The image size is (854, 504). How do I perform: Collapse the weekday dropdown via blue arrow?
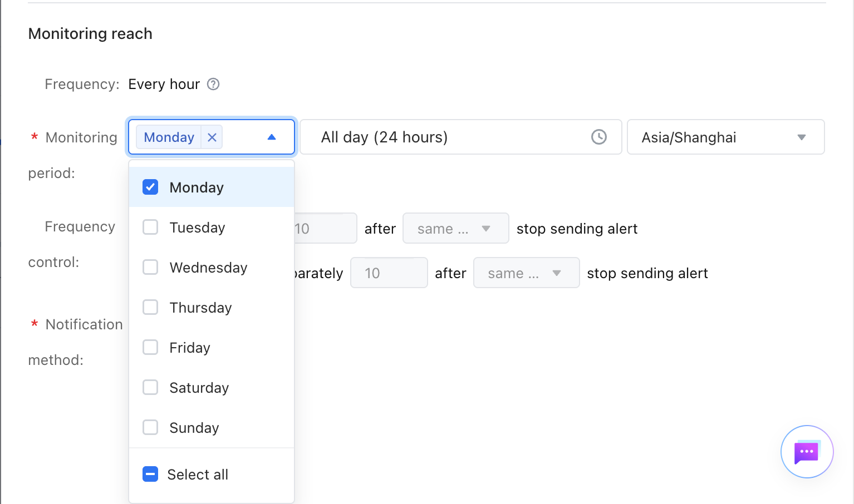tap(272, 137)
